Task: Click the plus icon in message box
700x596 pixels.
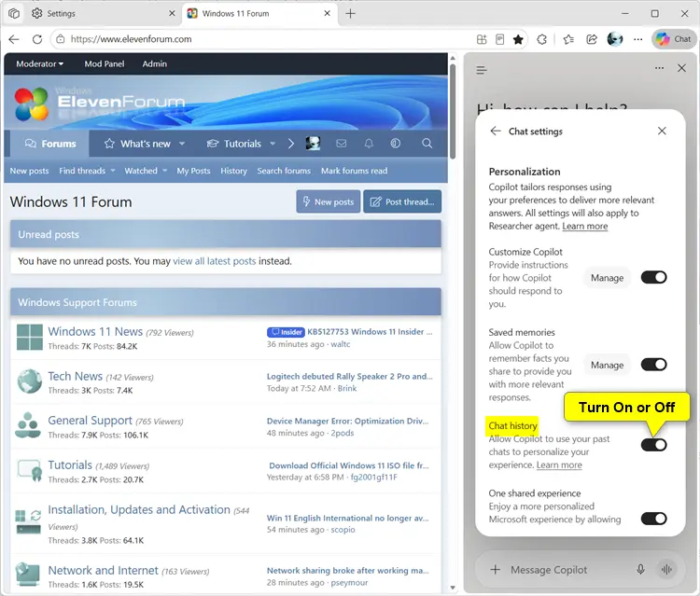Action: (x=495, y=569)
